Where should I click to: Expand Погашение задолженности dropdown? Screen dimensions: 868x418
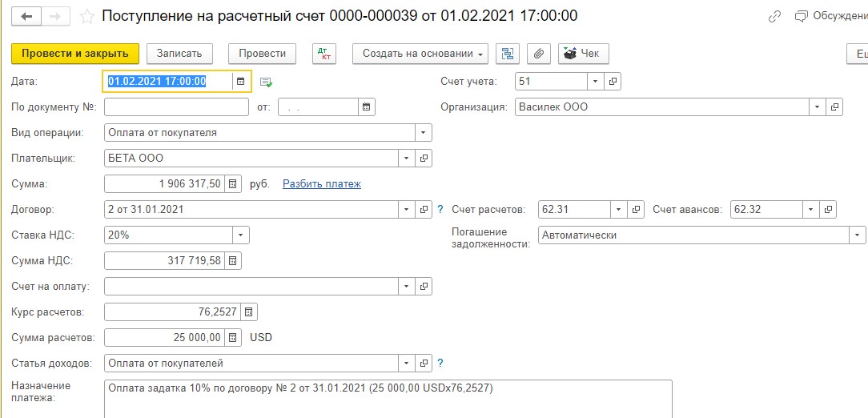[857, 235]
